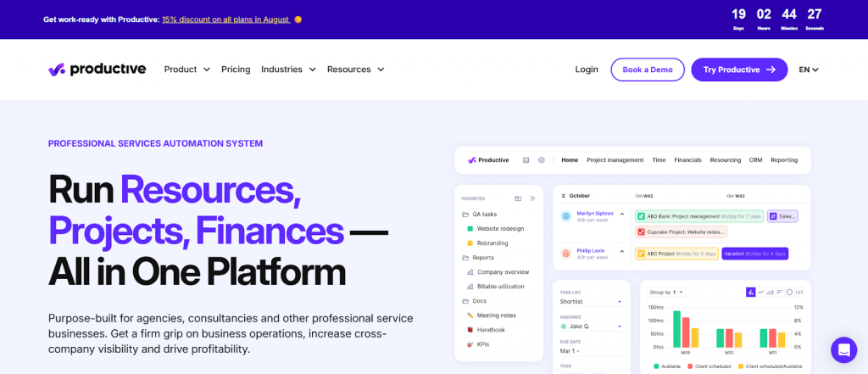
Task: Click the purple icon on Sales booking
Action: click(x=773, y=216)
